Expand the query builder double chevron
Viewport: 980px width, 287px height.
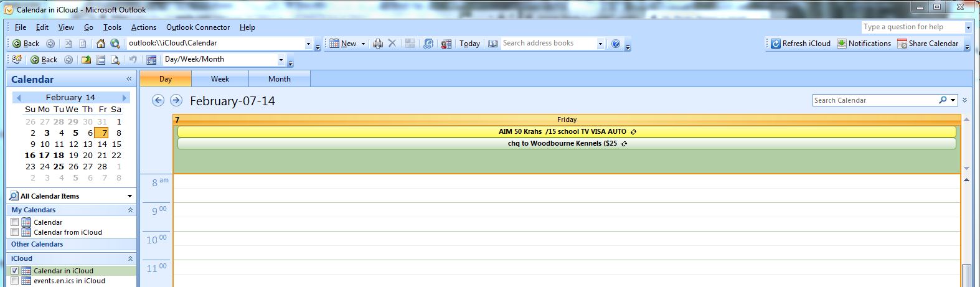(x=964, y=100)
